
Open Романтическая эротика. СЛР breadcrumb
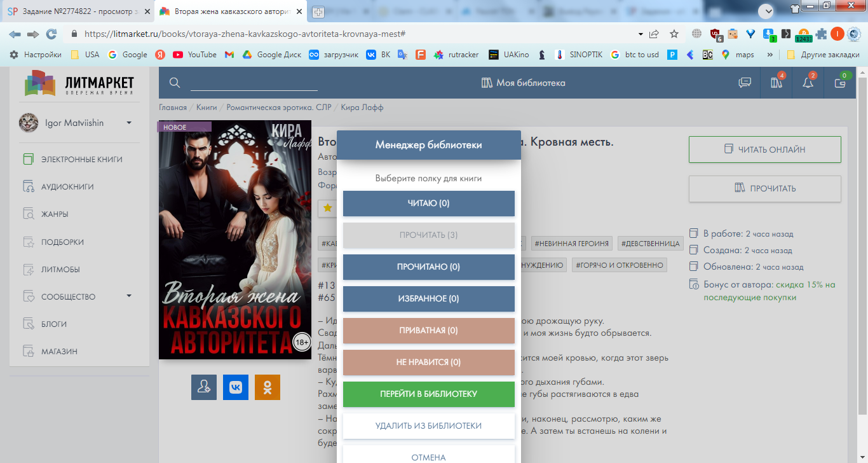[x=278, y=107]
